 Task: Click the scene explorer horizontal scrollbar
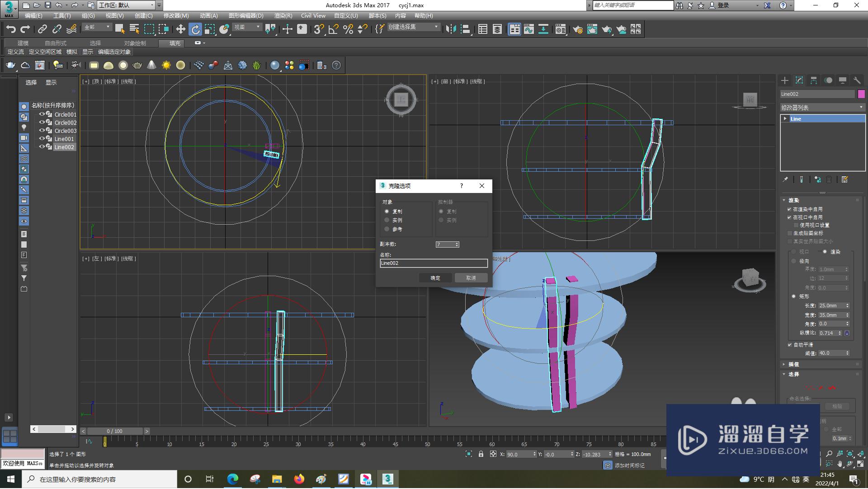click(53, 429)
